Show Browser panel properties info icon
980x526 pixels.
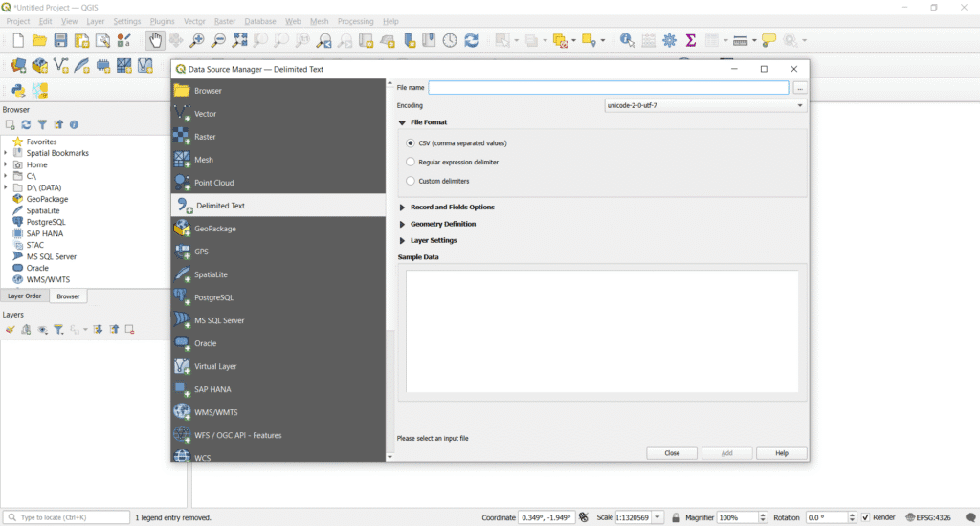tap(74, 125)
